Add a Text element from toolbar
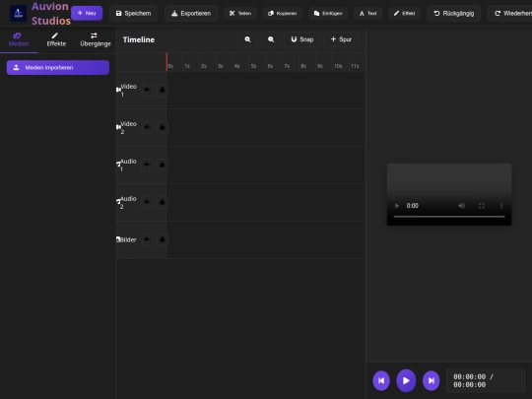The height and width of the screenshot is (399, 532). (368, 14)
